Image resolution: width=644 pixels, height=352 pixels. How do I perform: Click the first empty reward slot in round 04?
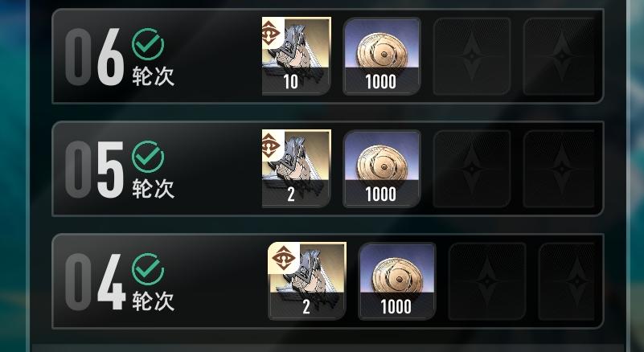point(487,281)
